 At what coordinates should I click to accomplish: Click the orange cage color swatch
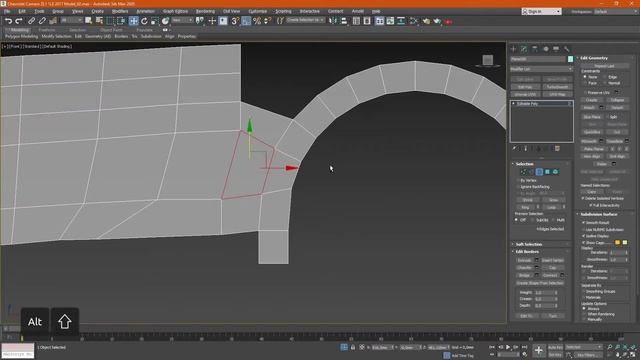click(618, 242)
